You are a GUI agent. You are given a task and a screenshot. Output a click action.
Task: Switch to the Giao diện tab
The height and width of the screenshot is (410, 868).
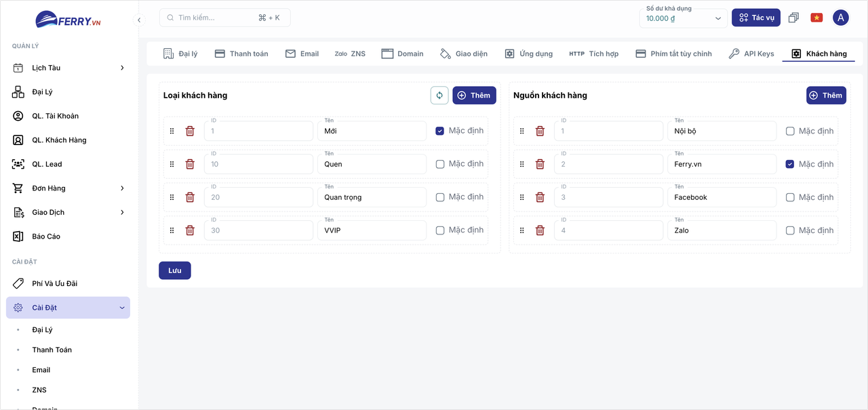464,54
